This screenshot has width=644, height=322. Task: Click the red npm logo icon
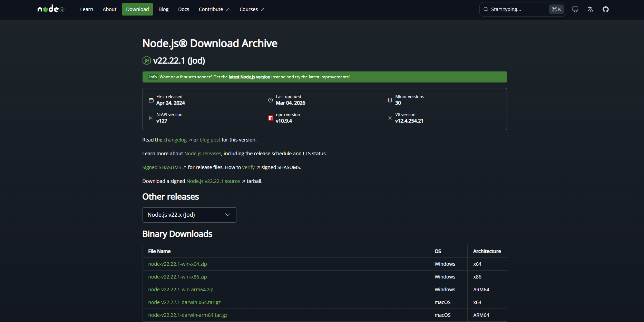pyautogui.click(x=271, y=118)
